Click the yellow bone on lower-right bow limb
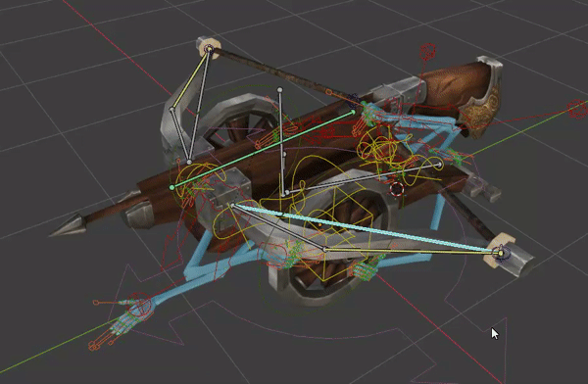 pyautogui.click(x=413, y=251)
